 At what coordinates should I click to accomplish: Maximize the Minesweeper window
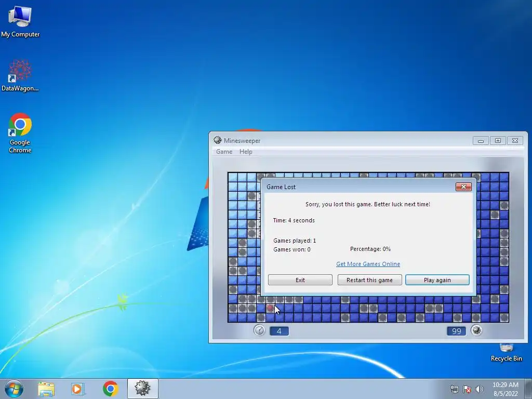pos(498,140)
